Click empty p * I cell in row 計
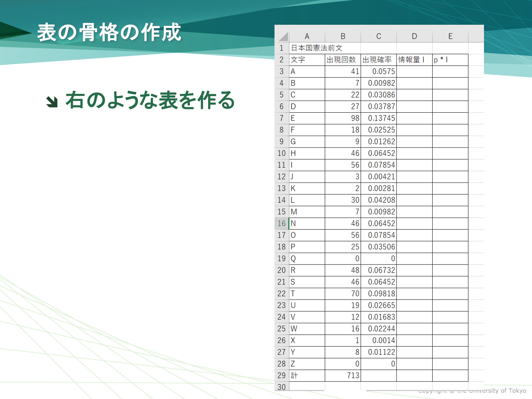Screen dimensions: 532x399 [x=450, y=375]
